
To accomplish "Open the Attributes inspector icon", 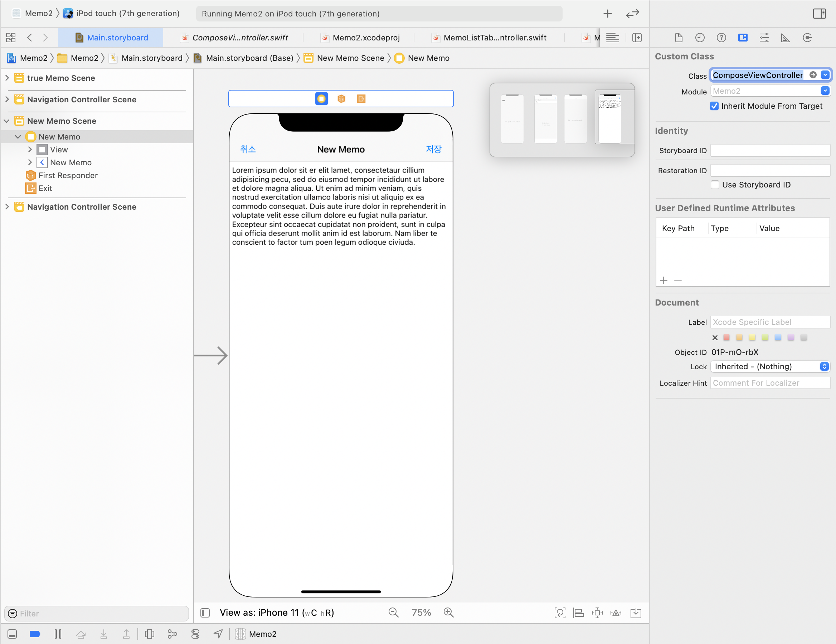I will (x=764, y=38).
